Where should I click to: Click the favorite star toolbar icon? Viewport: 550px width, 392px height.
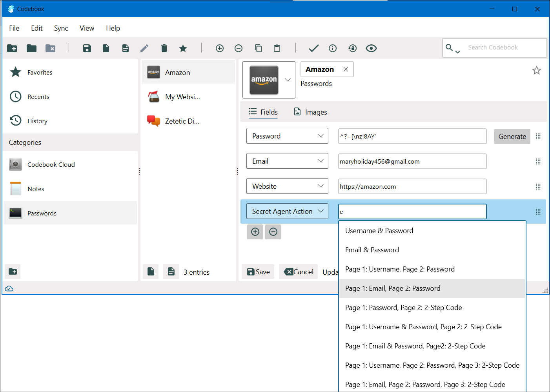pos(183,48)
